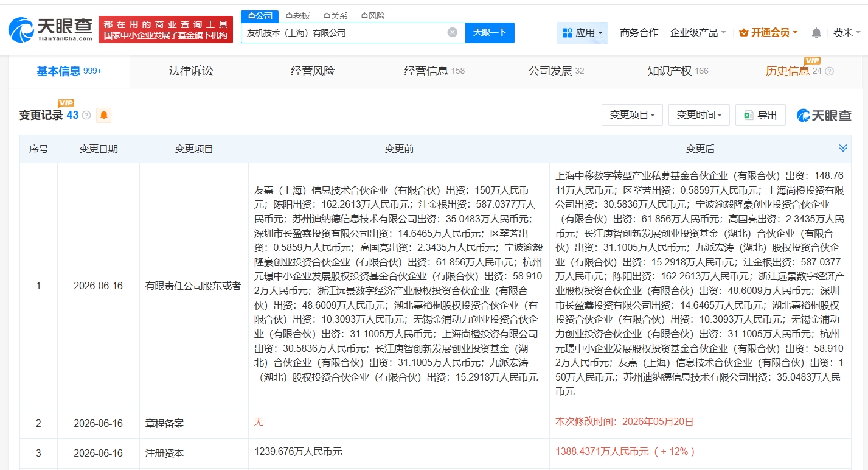Click the help question mark beside 变更记录 43
This screenshot has height=470, width=868.
pyautogui.click(x=86, y=115)
